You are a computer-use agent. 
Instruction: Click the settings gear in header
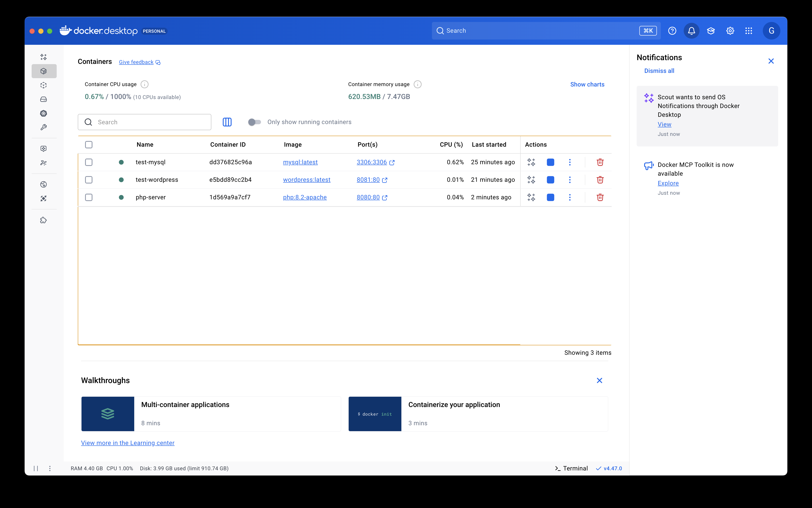[730, 31]
